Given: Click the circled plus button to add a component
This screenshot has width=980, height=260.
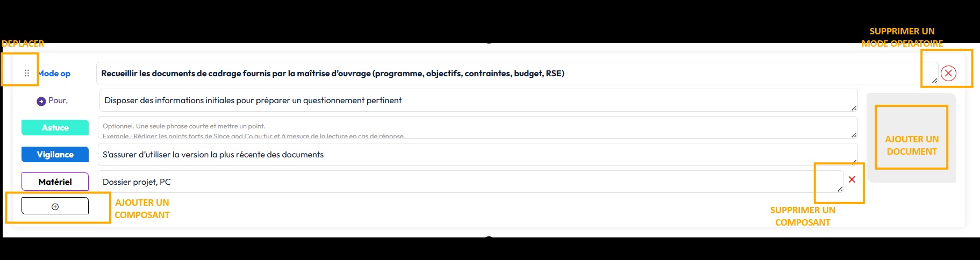Looking at the screenshot, I should click(55, 206).
